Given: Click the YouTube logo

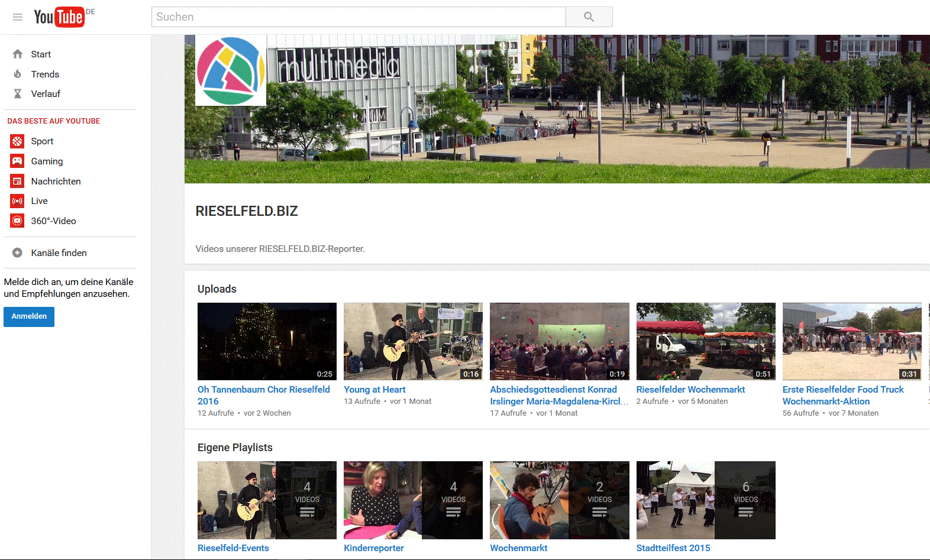Looking at the screenshot, I should [59, 17].
